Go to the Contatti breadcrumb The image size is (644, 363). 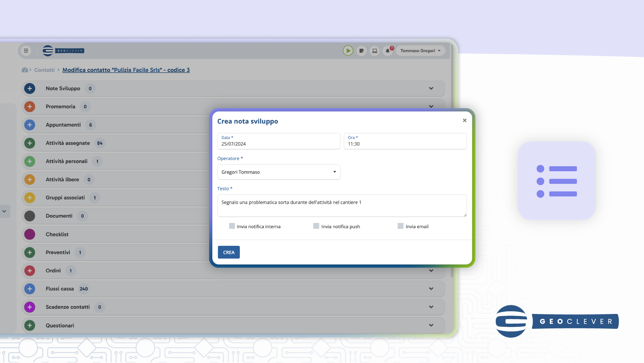(44, 70)
